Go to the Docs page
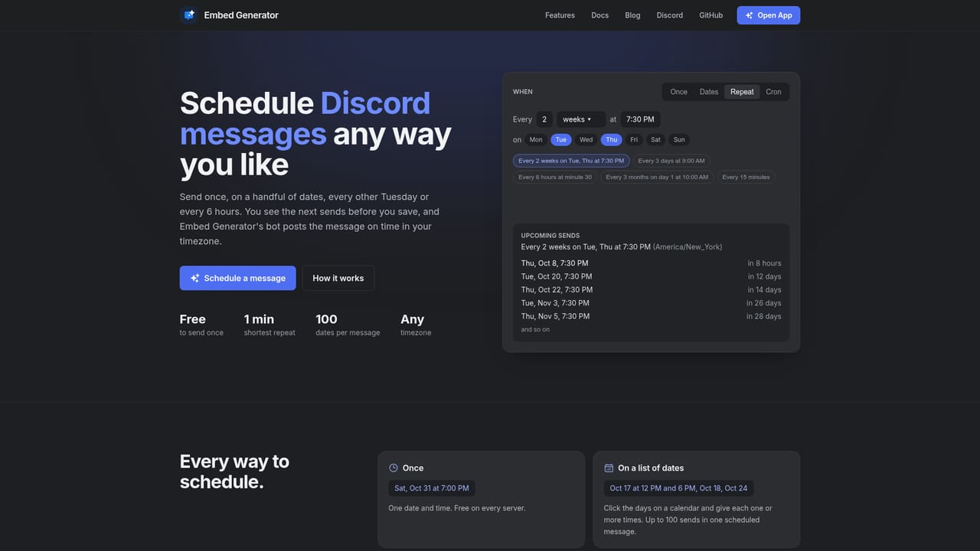 pos(600,15)
